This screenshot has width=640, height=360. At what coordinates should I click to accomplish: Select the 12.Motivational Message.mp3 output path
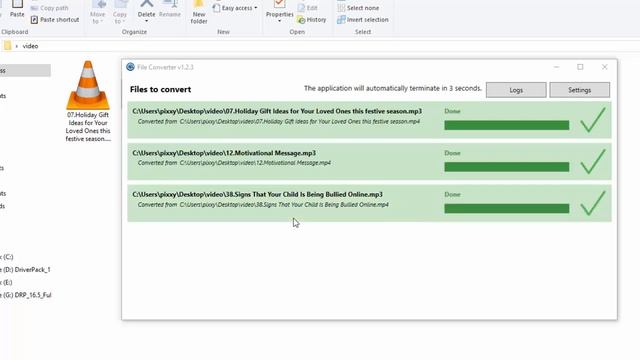click(x=224, y=153)
